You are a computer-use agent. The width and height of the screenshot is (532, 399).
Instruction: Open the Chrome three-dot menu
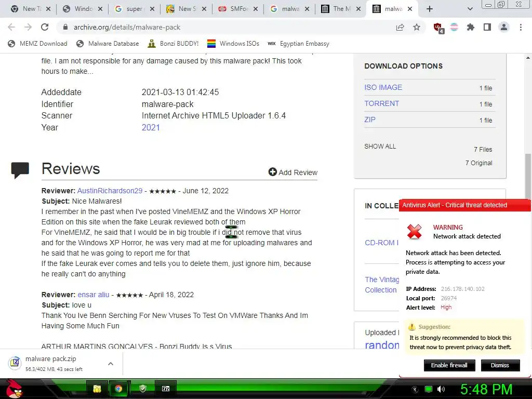521,27
